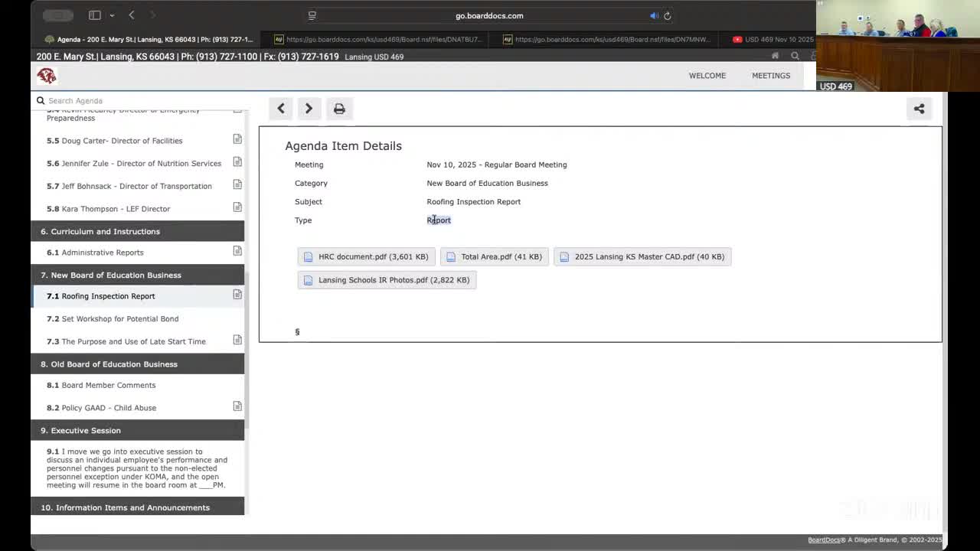Open Lansing Schools IR Photos.pdf
Image resolution: width=980 pixels, height=551 pixels.
pyautogui.click(x=387, y=280)
